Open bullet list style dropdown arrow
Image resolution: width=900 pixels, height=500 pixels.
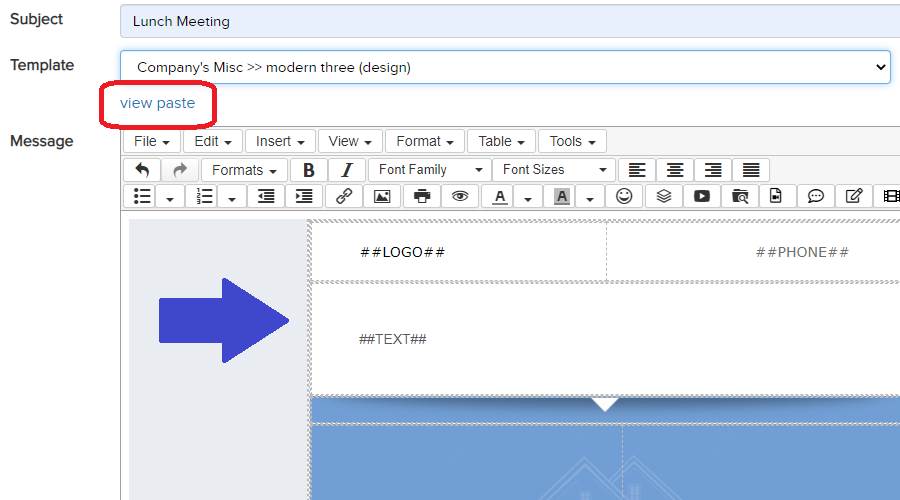click(170, 199)
